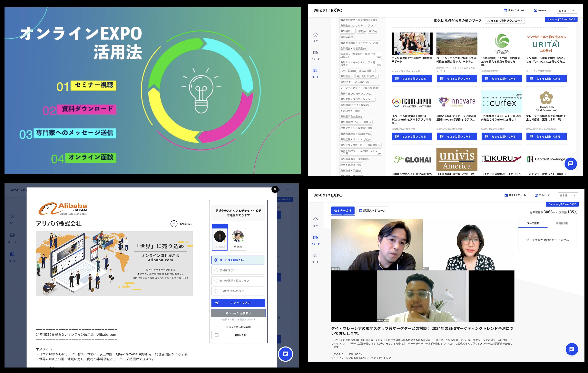Open 日本語 language dropdown on booth list page

pos(567,11)
